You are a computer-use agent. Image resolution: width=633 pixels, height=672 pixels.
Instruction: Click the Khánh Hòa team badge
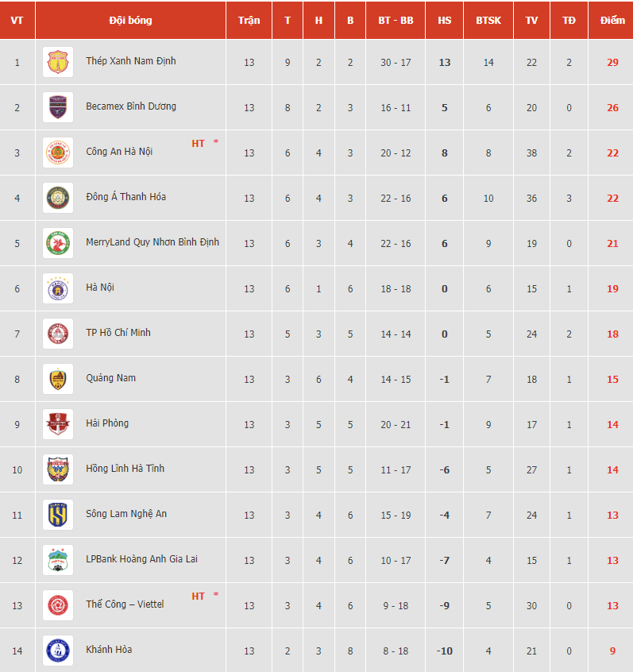pos(58,651)
